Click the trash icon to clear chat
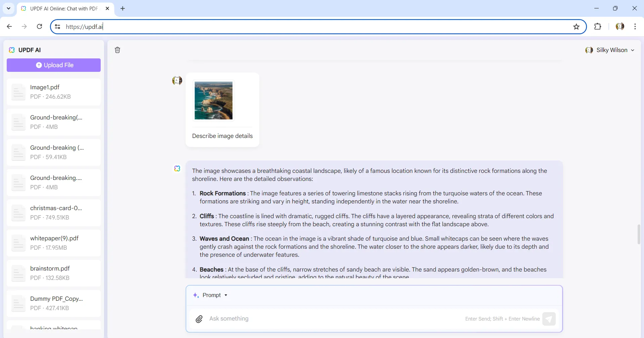 [117, 50]
